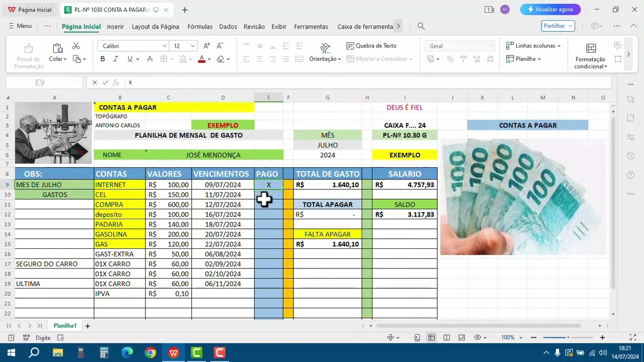Click the zoom out minus button
This screenshot has width=644, height=362.
534,338
